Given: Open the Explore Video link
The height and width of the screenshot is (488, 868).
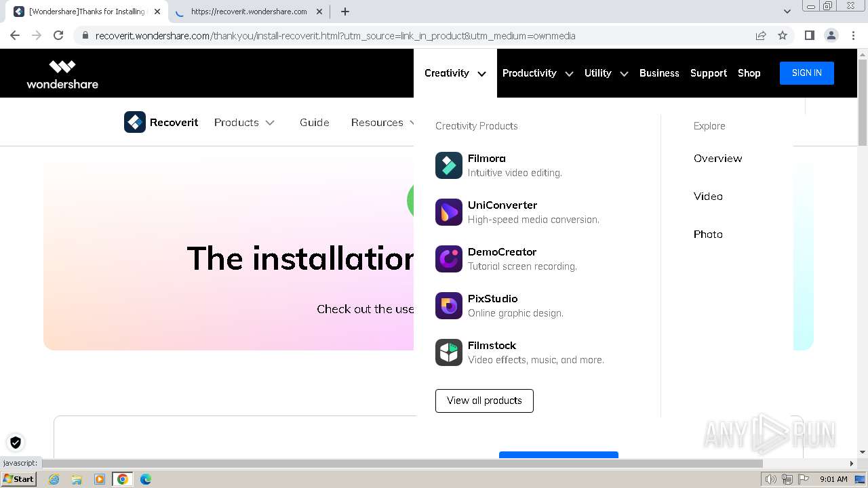Looking at the screenshot, I should 708,197.
